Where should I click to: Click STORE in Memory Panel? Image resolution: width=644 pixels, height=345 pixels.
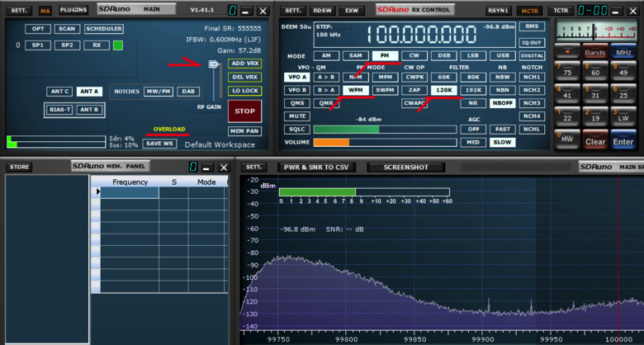point(19,168)
